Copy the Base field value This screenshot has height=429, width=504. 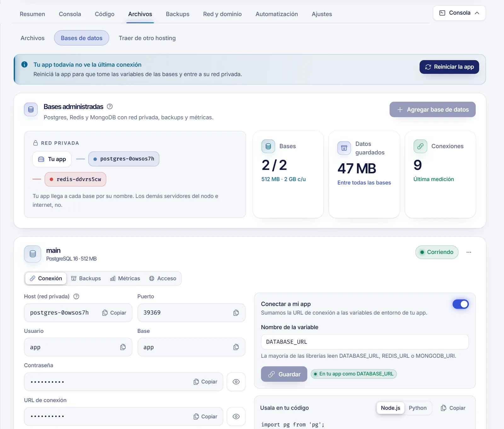[x=236, y=347]
